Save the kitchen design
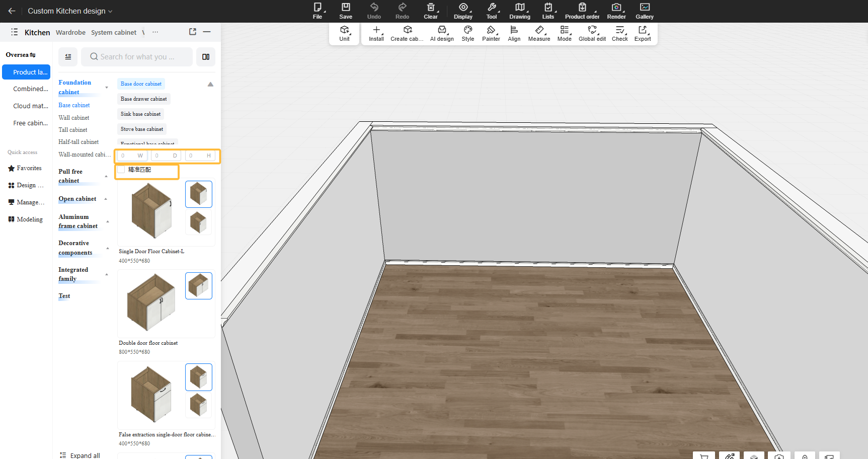This screenshot has width=868, height=459. click(346, 11)
